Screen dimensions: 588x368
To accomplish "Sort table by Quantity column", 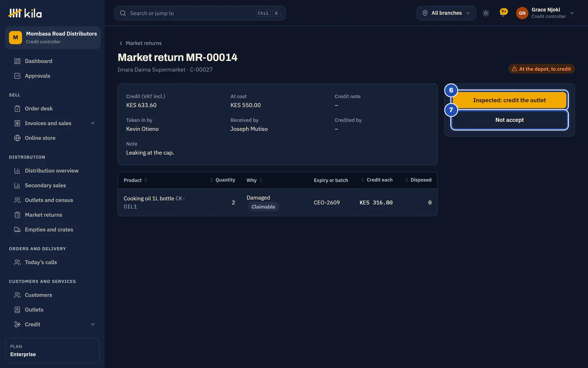I will coord(223,180).
